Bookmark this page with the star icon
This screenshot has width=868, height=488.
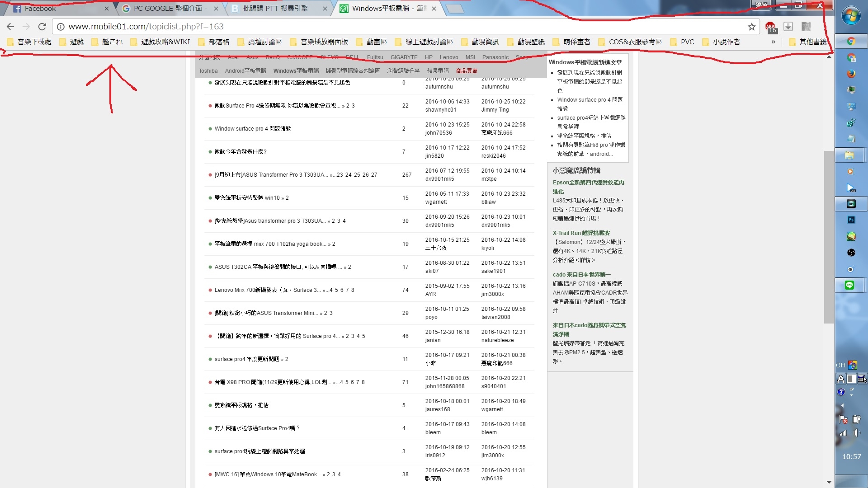[752, 27]
